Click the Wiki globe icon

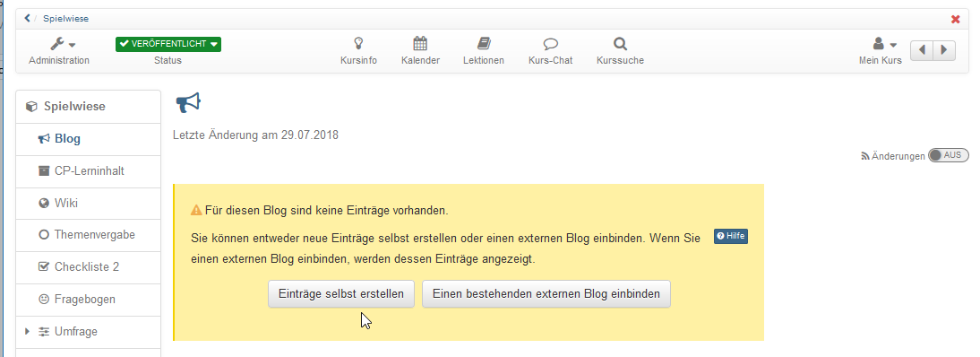coord(44,203)
